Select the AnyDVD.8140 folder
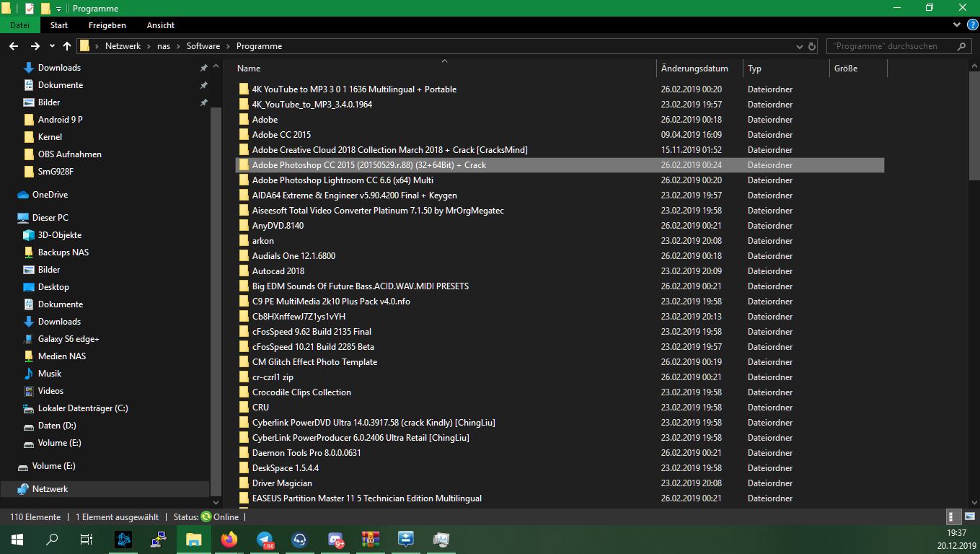 pyautogui.click(x=278, y=226)
